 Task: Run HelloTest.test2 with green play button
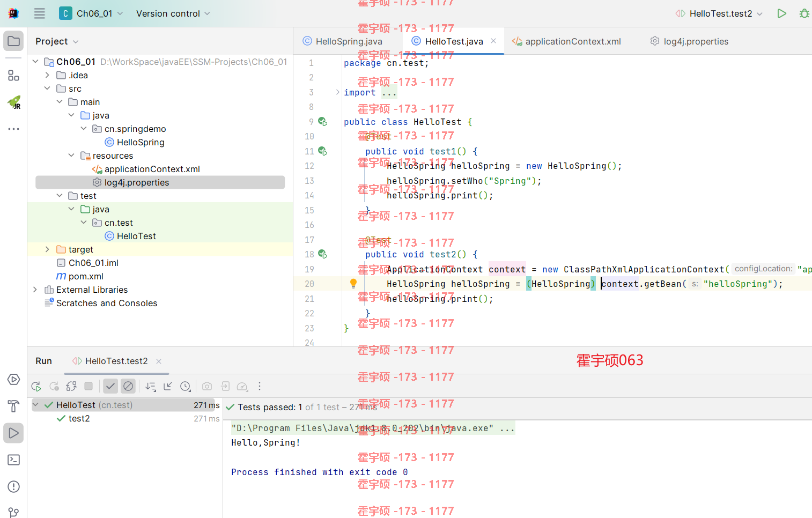(782, 13)
